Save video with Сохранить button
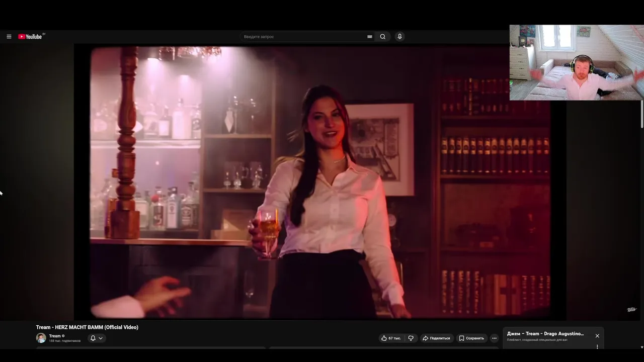The height and width of the screenshot is (362, 644). click(471, 338)
